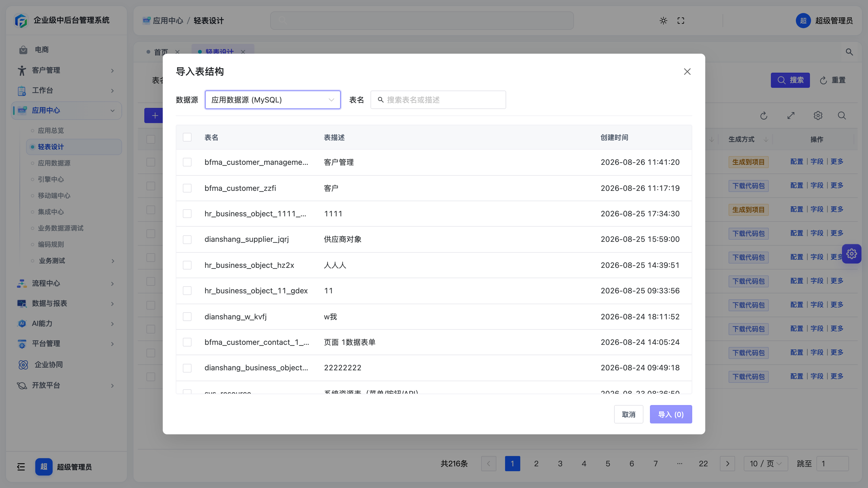Close the 导入表结构 dialog

[687, 71]
